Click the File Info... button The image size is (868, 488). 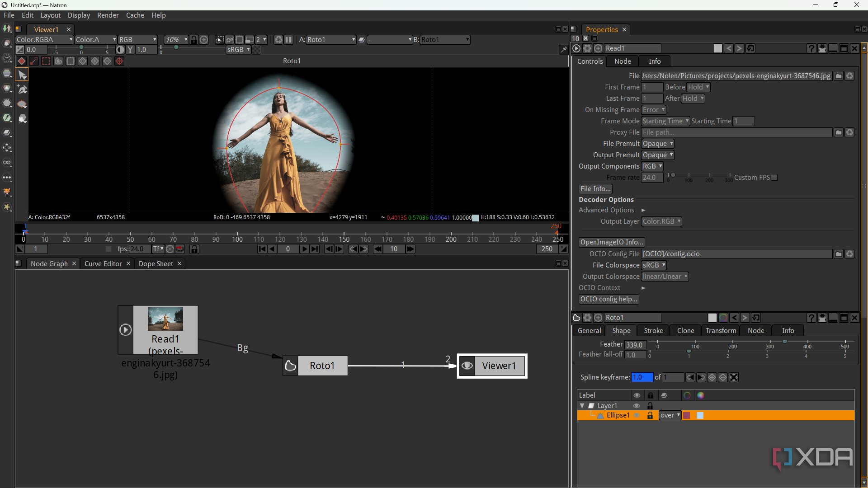(595, 189)
